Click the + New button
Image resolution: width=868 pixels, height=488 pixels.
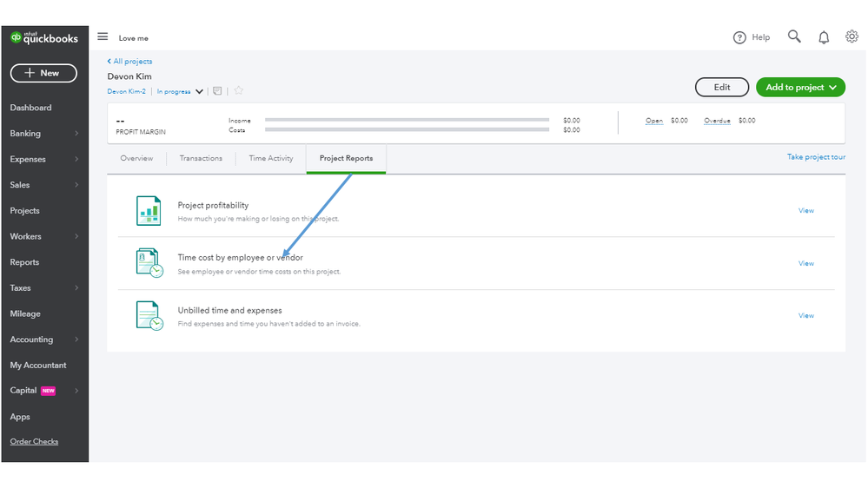[43, 73]
